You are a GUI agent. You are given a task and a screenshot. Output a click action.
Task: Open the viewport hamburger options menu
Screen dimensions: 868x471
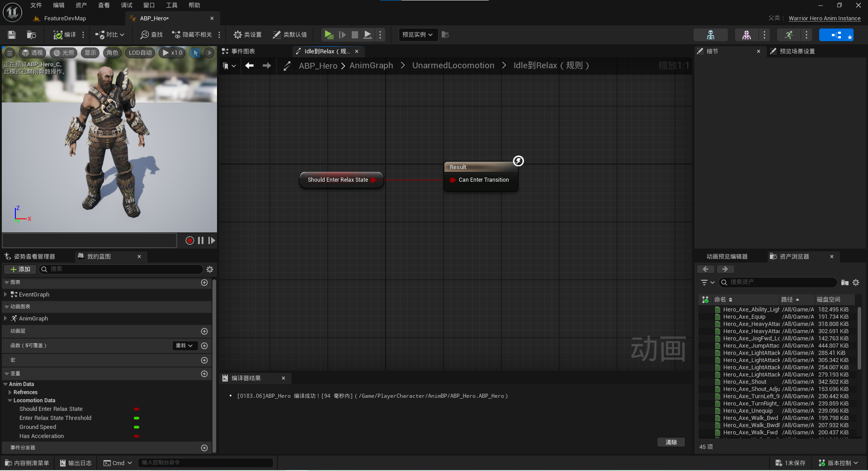[x=9, y=53]
